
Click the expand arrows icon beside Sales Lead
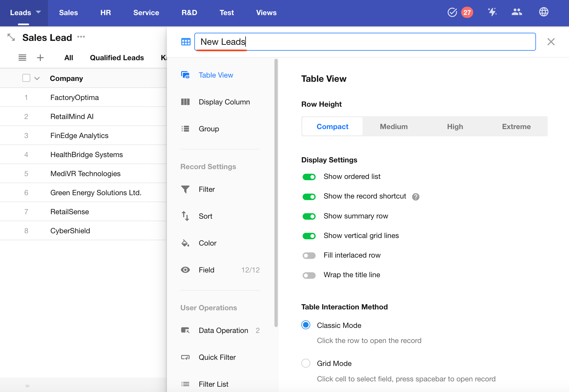pos(11,37)
